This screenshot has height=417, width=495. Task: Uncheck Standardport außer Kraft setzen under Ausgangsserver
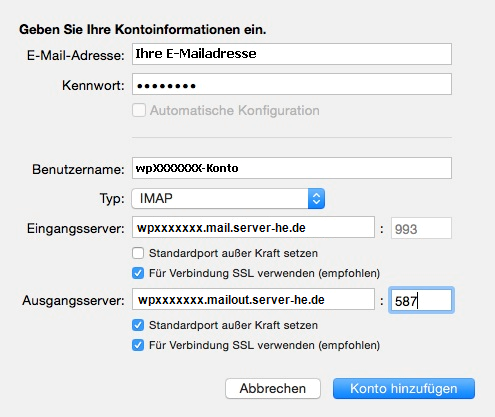[138, 325]
